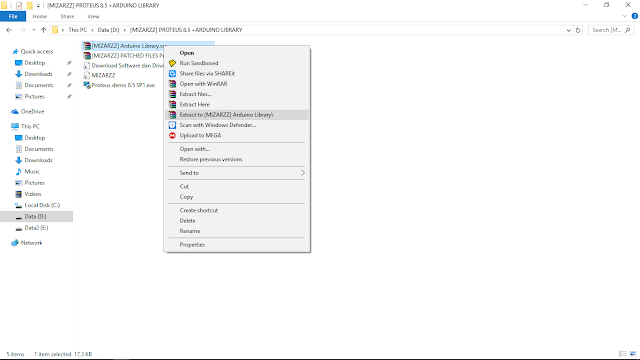Click the 5 items status bar text

16,354
